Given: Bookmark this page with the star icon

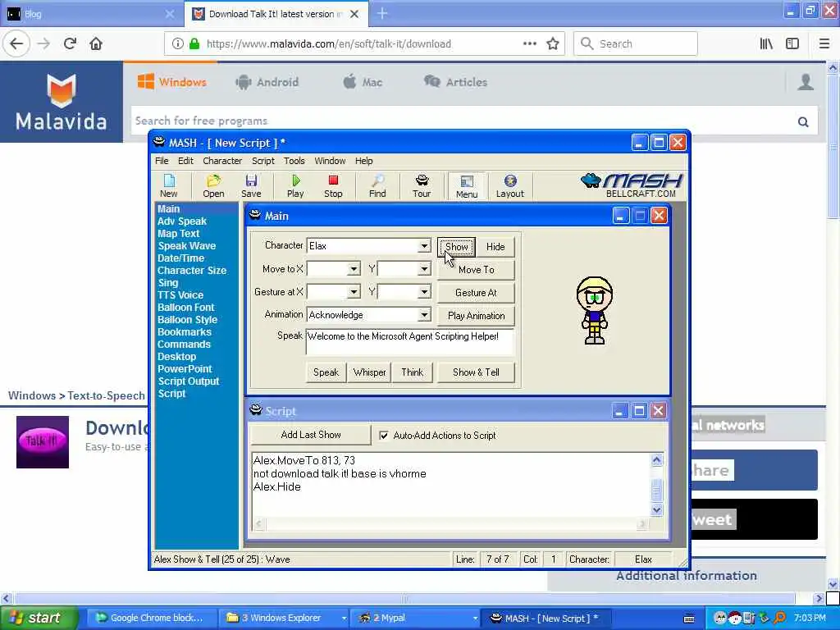Looking at the screenshot, I should [553, 44].
